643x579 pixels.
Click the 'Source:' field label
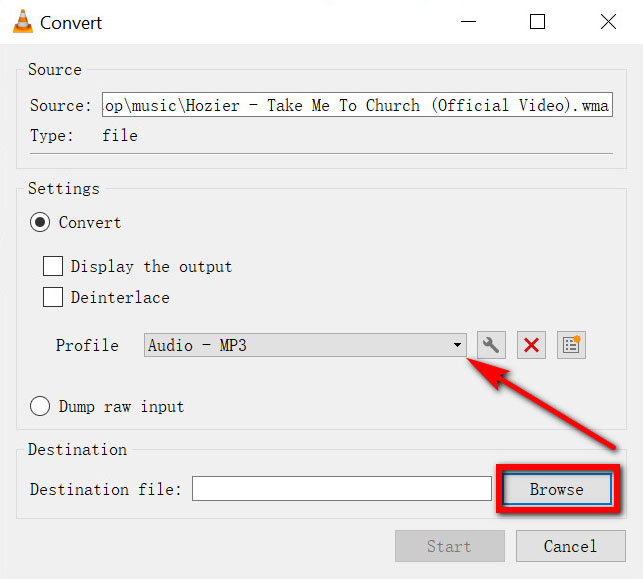tap(61, 105)
